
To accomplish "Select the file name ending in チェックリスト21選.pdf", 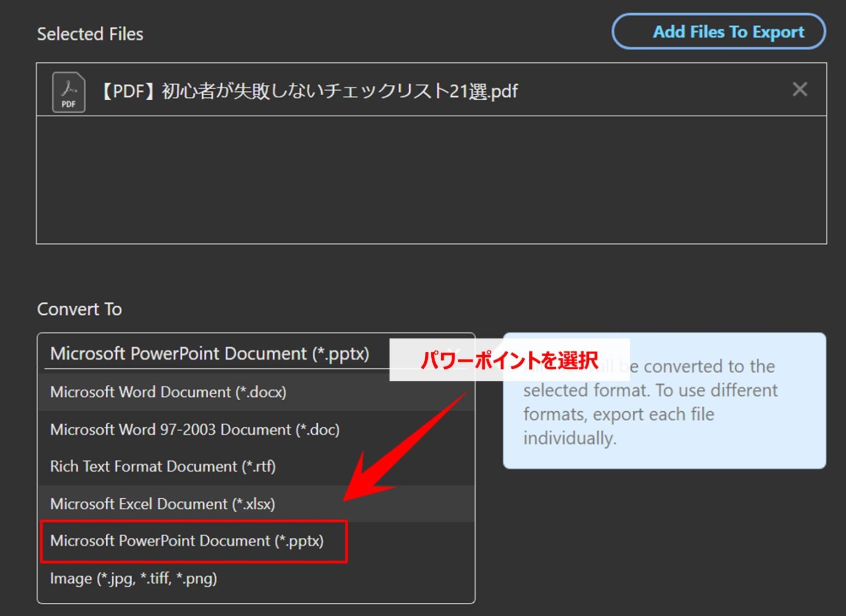I will (310, 91).
